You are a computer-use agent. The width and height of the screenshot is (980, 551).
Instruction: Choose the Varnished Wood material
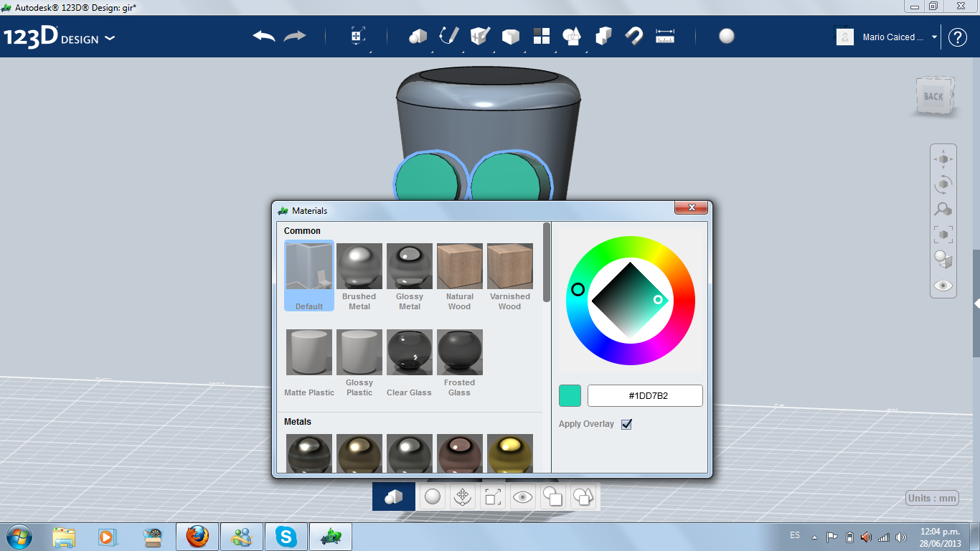pos(510,276)
